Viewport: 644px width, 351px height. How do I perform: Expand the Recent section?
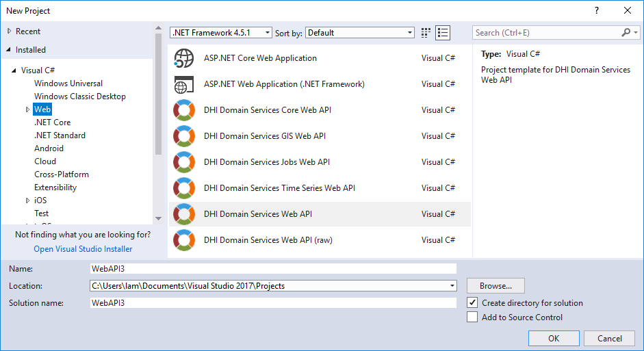(x=10, y=31)
